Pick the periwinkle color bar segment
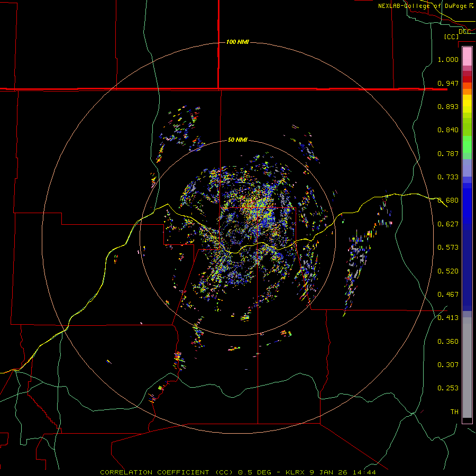This screenshot has height=476, width=476. coord(467,168)
